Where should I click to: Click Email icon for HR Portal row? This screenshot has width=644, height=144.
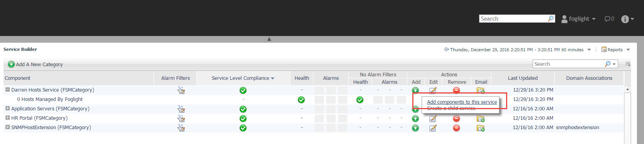click(481, 119)
